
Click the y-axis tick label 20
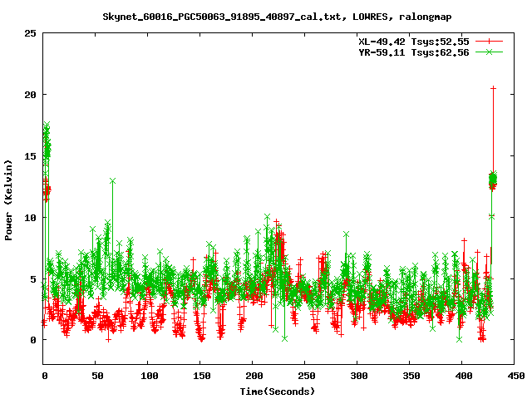pyautogui.click(x=30, y=95)
